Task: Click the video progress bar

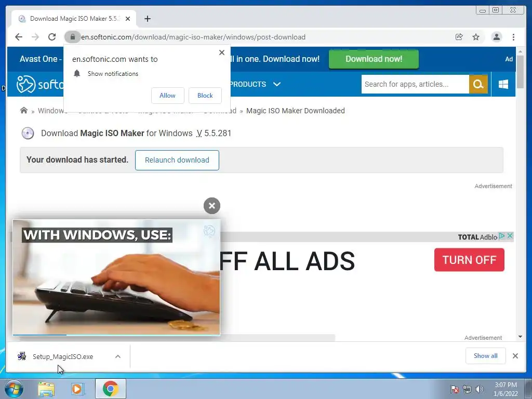Action: tap(116, 335)
